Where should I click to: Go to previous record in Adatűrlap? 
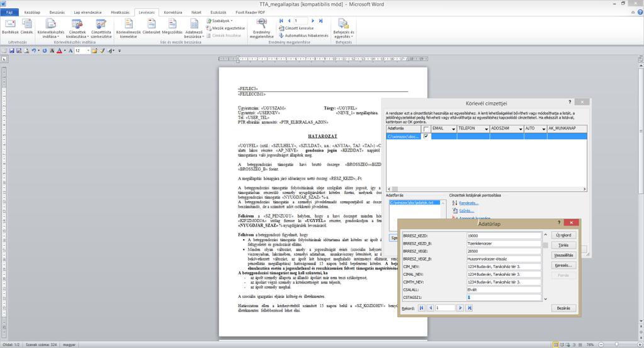[x=430, y=308]
